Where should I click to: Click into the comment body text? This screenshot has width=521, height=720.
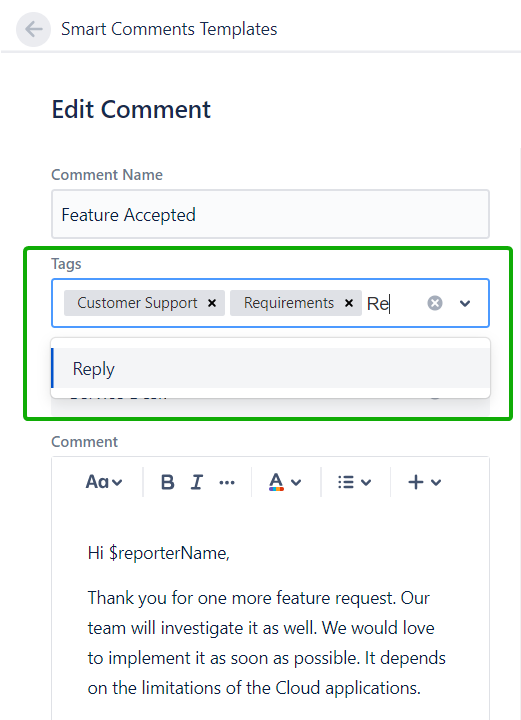click(266, 620)
